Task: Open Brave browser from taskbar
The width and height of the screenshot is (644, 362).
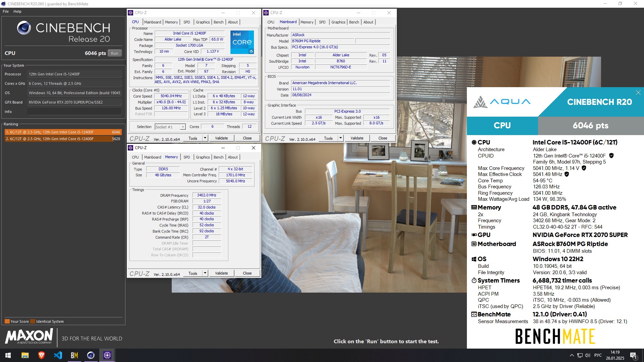Action: click(41, 355)
